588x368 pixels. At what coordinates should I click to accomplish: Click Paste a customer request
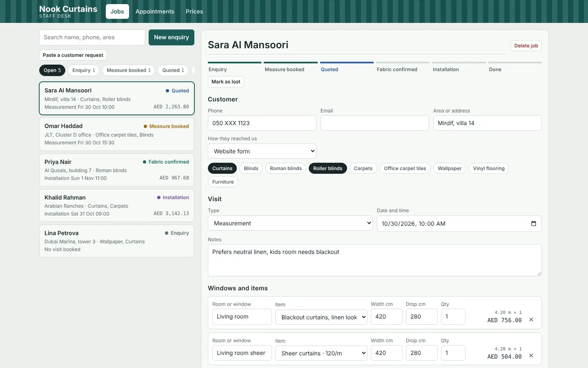(73, 55)
